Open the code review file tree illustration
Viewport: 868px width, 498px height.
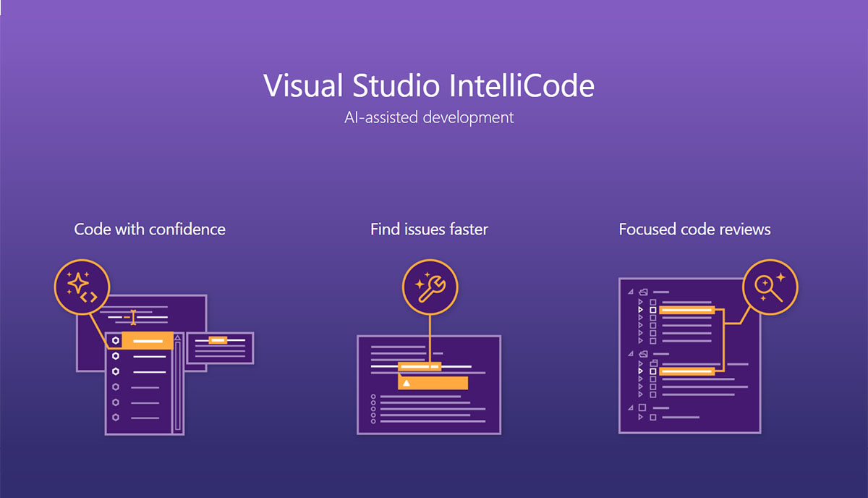click(x=689, y=355)
